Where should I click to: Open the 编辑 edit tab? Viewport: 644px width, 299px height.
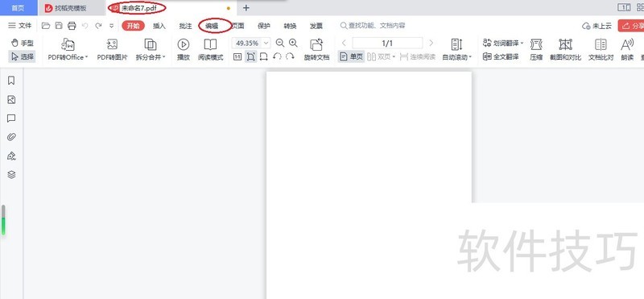coord(212,26)
